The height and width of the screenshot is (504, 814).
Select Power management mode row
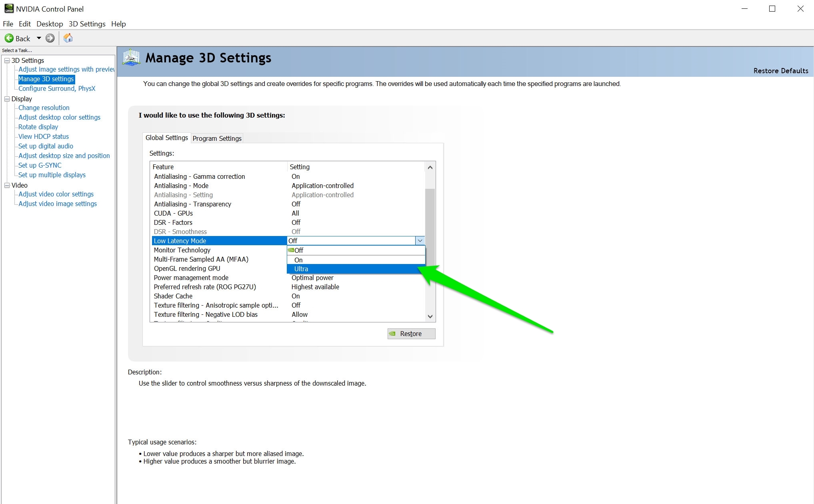point(288,278)
